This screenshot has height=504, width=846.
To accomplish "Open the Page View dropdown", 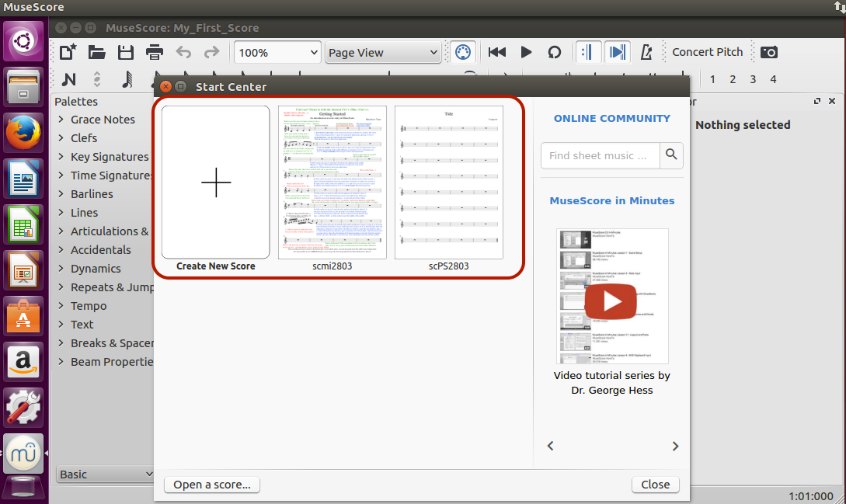I will (x=383, y=52).
